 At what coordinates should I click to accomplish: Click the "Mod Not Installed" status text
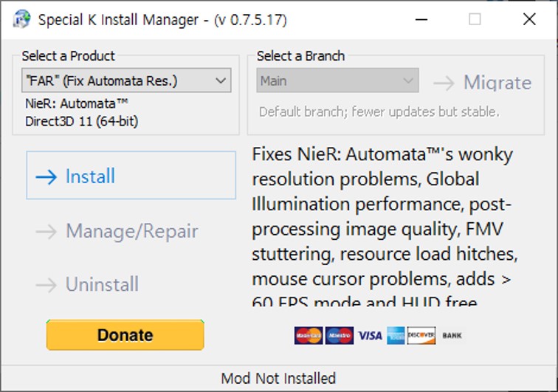(278, 379)
